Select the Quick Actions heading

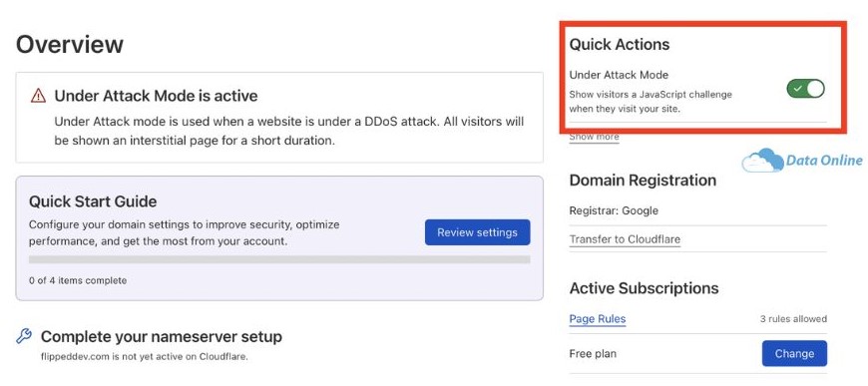(620, 44)
